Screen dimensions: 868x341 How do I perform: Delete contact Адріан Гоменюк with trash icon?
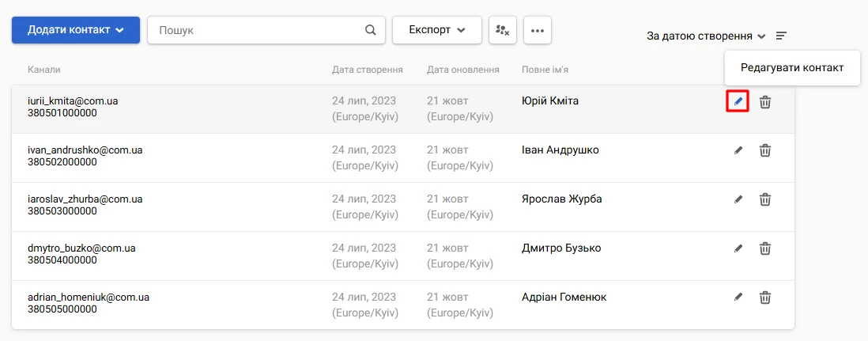(764, 297)
